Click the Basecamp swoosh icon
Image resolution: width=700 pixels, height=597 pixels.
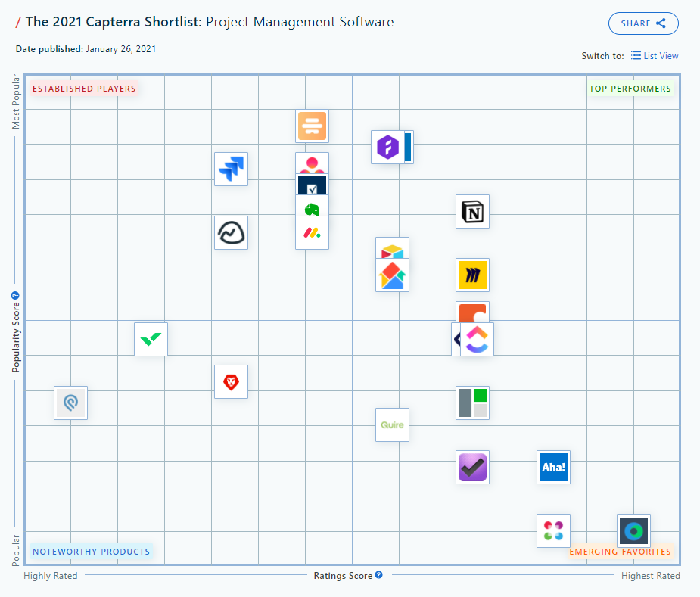231,232
